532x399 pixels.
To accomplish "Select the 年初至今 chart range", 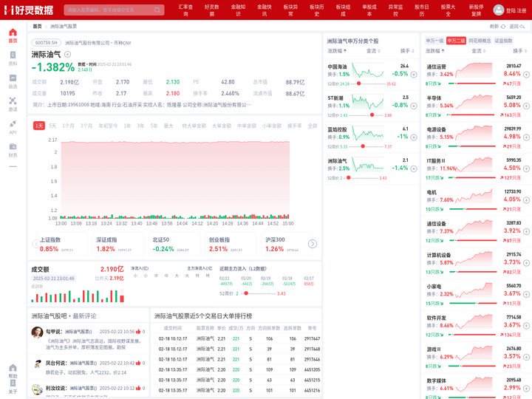I will [x=108, y=126].
